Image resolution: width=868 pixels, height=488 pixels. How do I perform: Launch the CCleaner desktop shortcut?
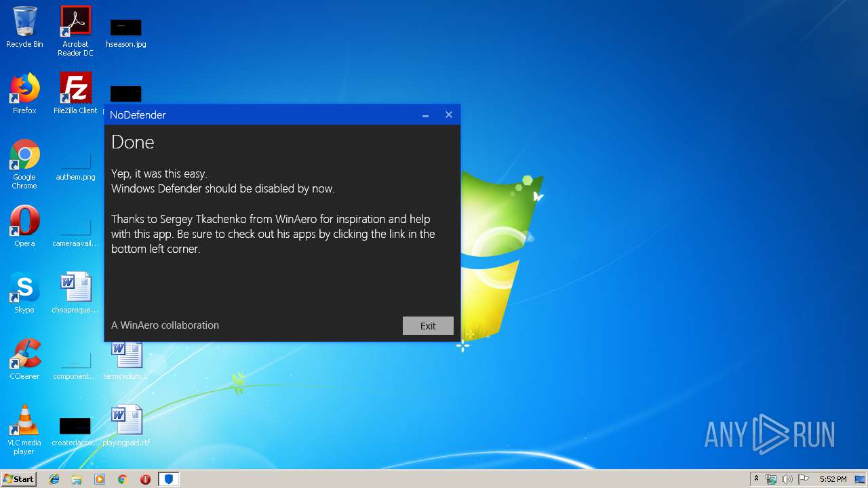[24, 359]
